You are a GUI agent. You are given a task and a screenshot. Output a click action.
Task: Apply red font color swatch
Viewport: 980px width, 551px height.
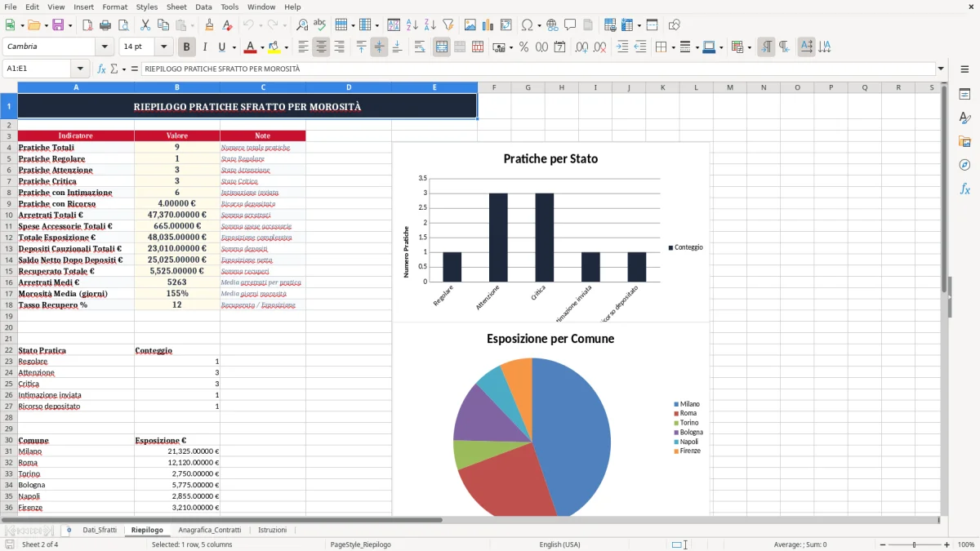250,47
